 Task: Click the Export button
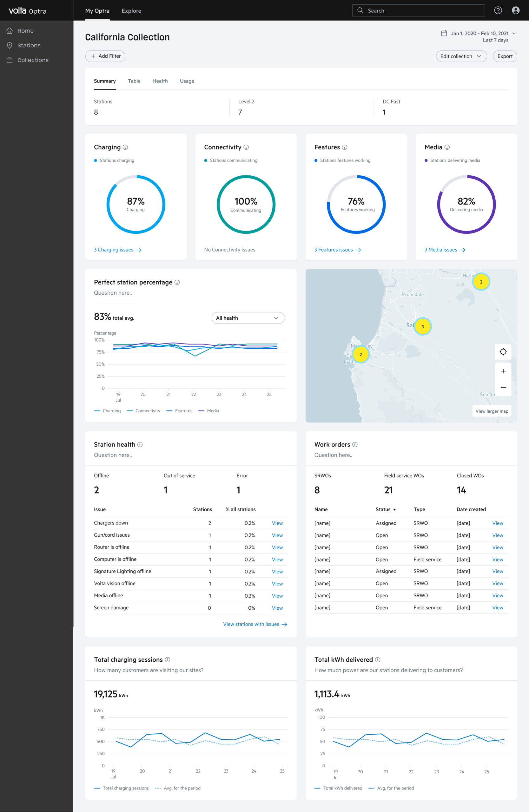pyautogui.click(x=505, y=56)
